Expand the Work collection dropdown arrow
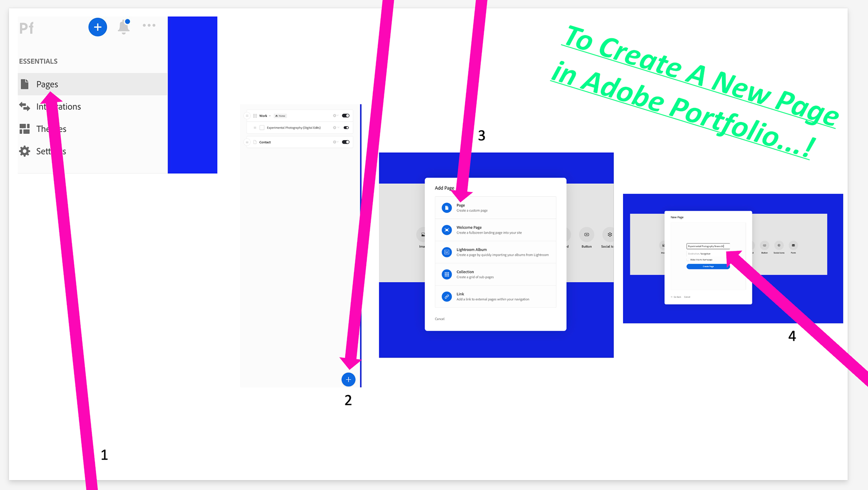Viewport: 868px width, 490px height. tap(270, 116)
